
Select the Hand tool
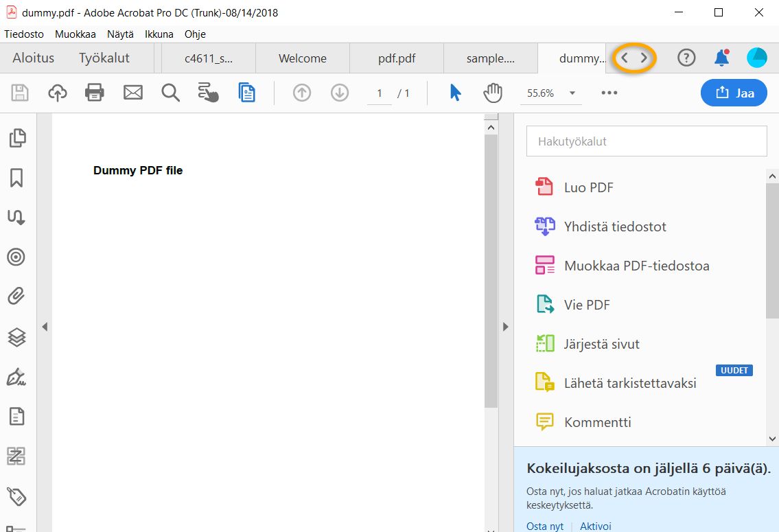pyautogui.click(x=493, y=92)
